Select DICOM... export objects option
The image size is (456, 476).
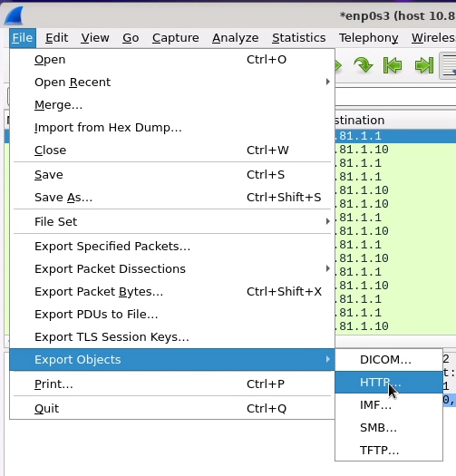click(x=389, y=360)
